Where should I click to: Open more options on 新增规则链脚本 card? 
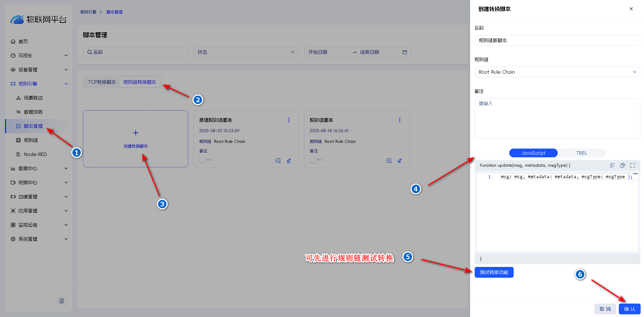[x=289, y=120]
